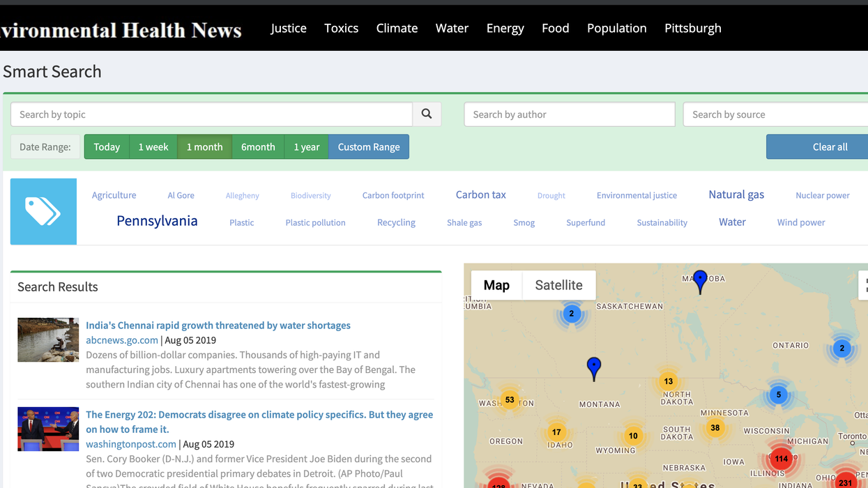Click the Chennai article thumbnail image
The height and width of the screenshot is (488, 868).
[x=48, y=340]
